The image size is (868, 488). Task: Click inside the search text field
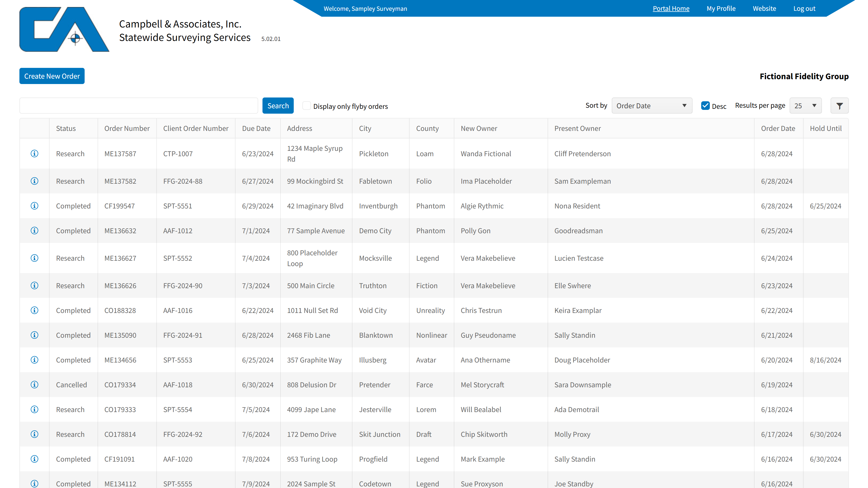click(138, 105)
